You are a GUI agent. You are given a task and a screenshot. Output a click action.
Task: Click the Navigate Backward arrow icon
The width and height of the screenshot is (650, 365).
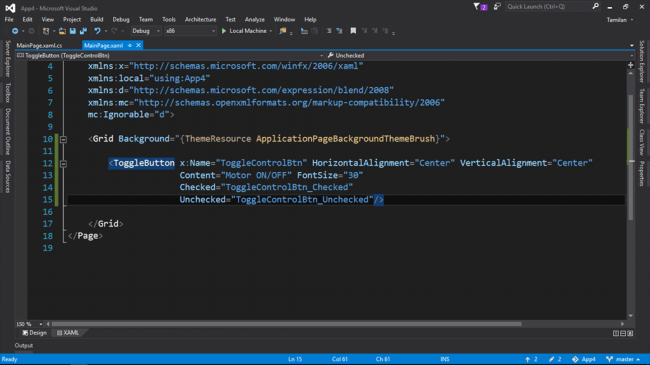click(x=15, y=31)
